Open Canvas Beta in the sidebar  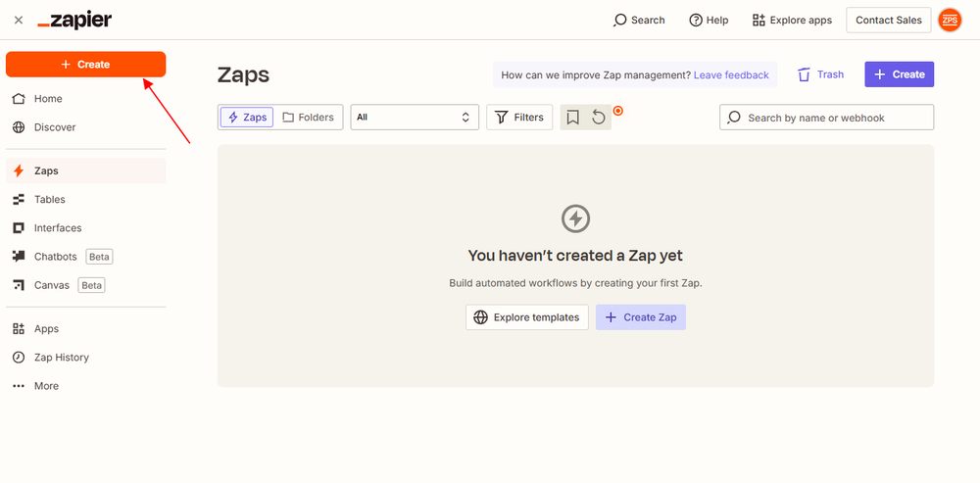[85, 285]
